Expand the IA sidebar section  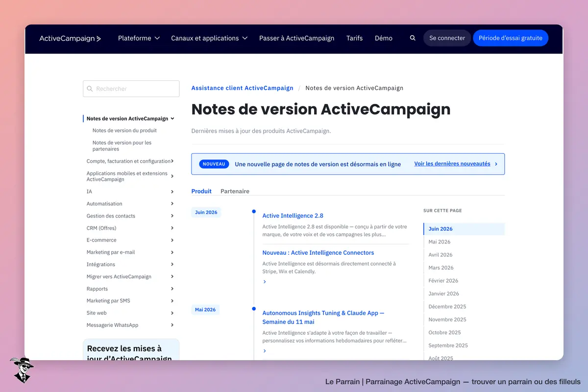click(x=172, y=192)
